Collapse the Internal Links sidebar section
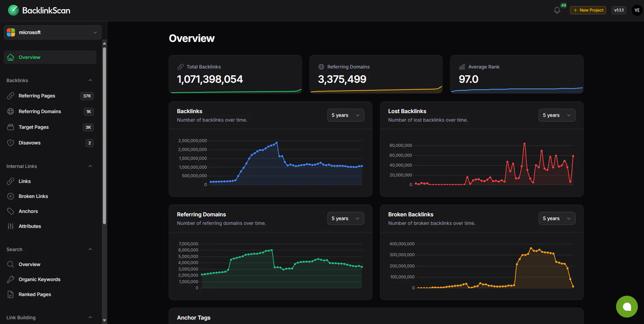This screenshot has height=324, width=644. tap(90, 166)
